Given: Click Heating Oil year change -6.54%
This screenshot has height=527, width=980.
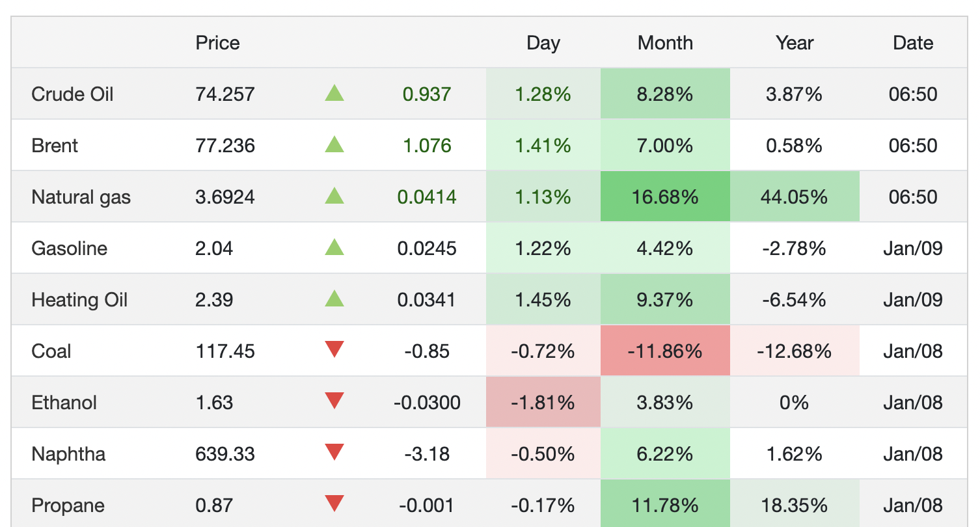Looking at the screenshot, I should (x=795, y=300).
